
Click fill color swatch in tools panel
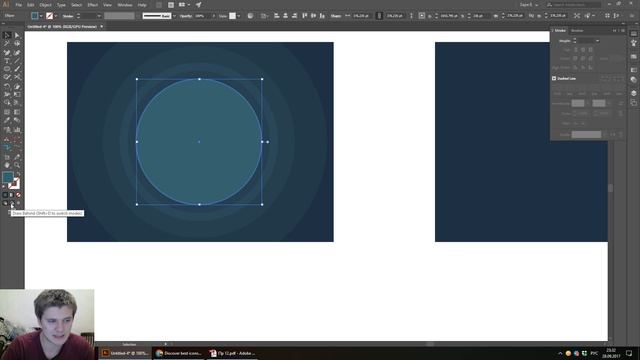[x=7, y=178]
